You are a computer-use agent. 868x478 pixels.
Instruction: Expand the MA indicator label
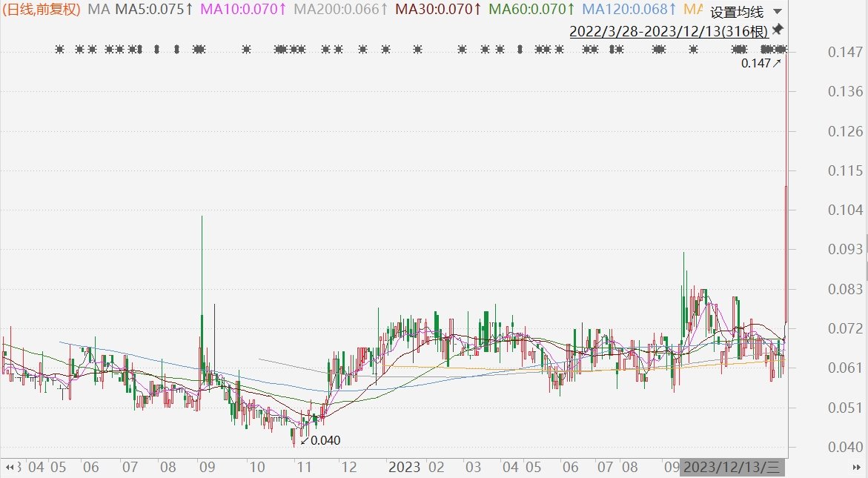click(x=99, y=10)
